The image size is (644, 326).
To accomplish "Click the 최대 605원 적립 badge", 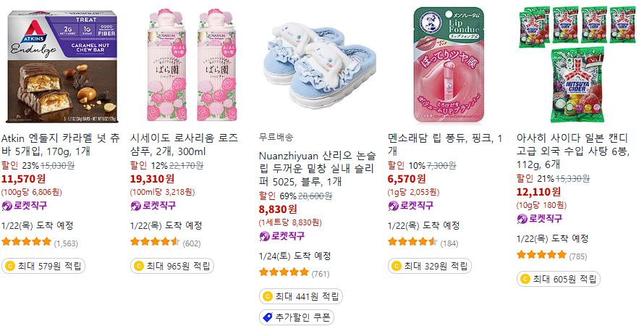I will pyautogui.click(x=559, y=279).
